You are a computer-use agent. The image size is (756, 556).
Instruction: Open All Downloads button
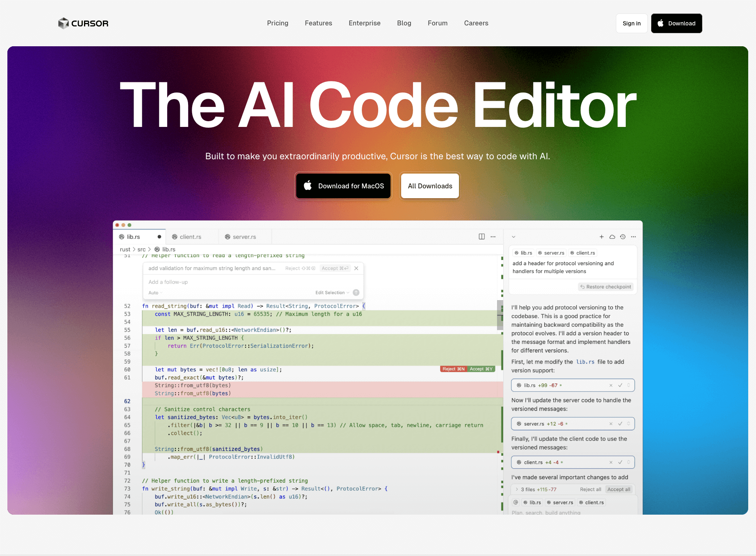430,186
